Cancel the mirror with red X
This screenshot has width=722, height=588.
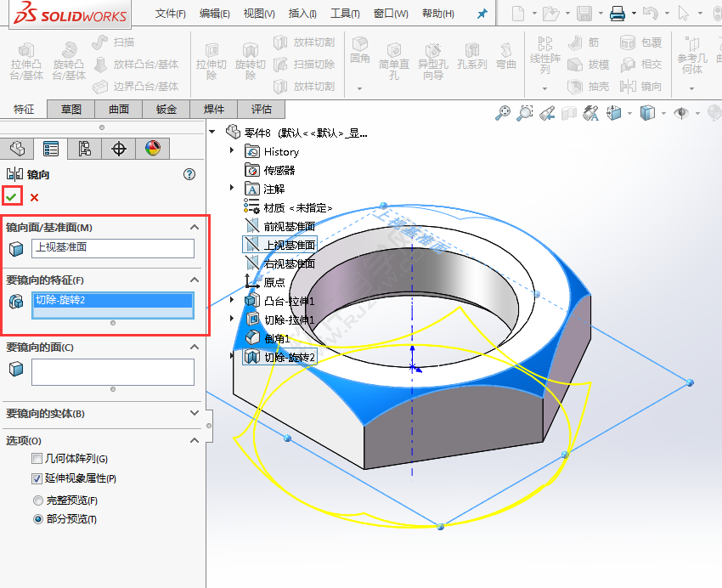(x=34, y=197)
